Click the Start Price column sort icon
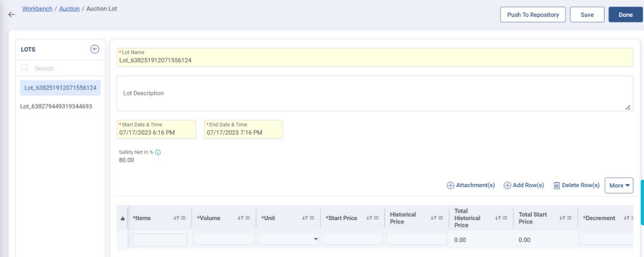The width and height of the screenshot is (644, 257). tap(369, 218)
